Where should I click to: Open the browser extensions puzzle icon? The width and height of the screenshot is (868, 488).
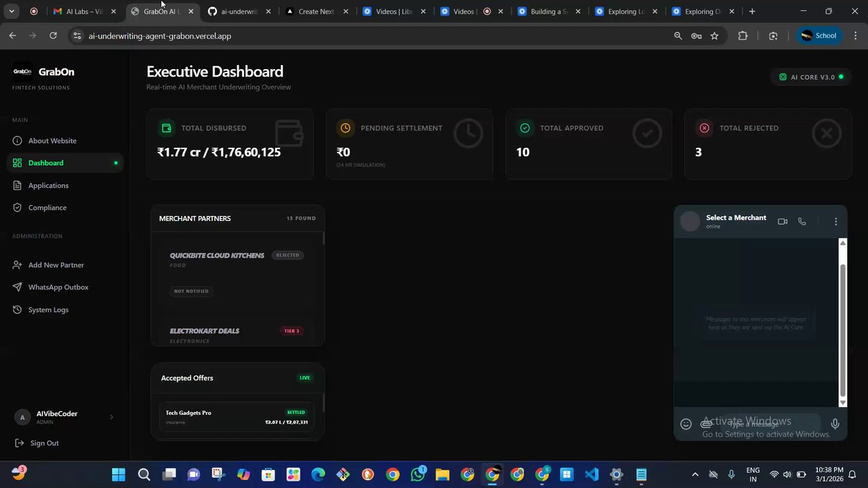743,36
